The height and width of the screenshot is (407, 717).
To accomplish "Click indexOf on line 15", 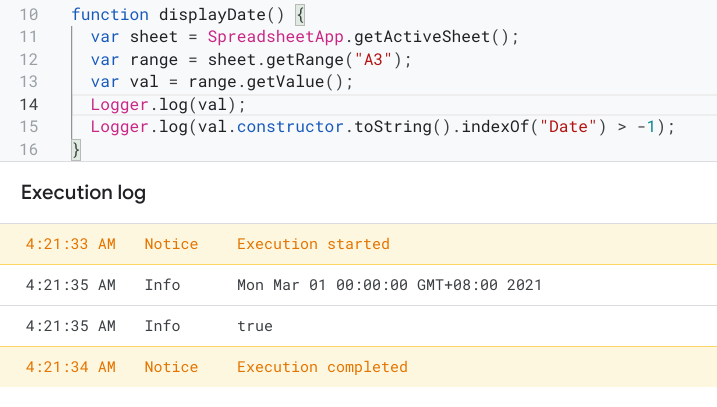I will [x=495, y=127].
